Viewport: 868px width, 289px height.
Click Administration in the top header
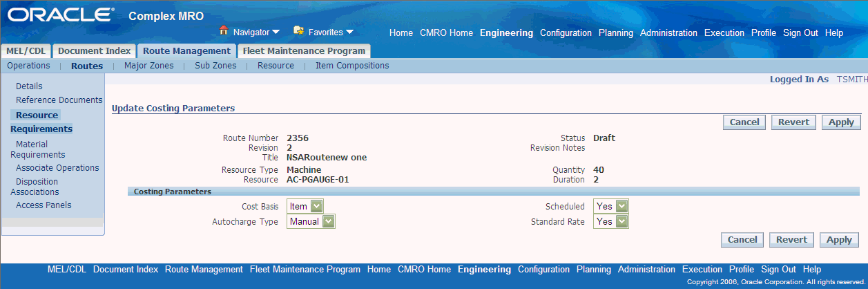668,33
